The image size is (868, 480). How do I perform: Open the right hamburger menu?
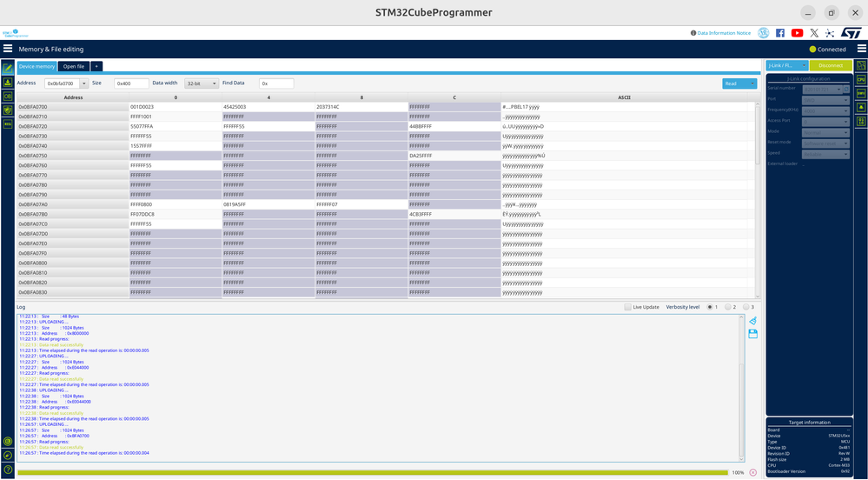[861, 49]
